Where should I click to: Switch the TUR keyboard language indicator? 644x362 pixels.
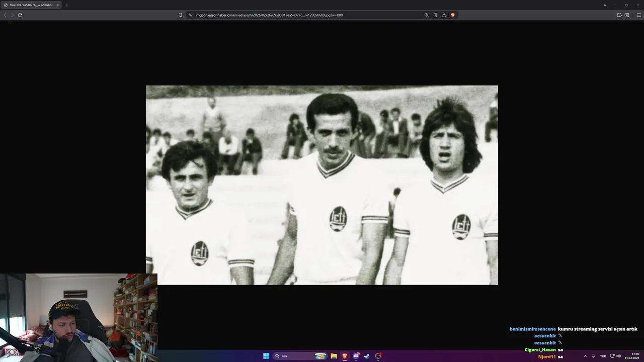coord(603,356)
